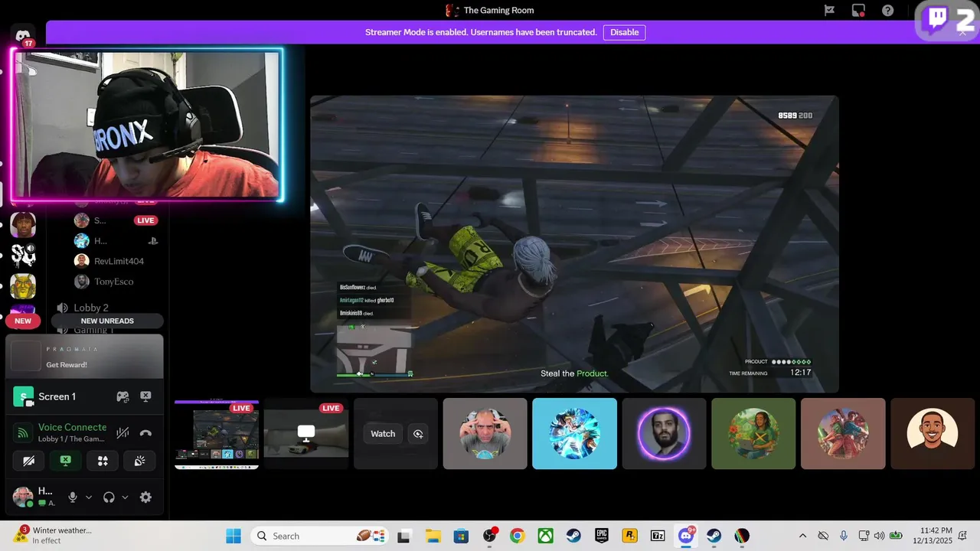
Task: Open the black-and-white graffiti server icon
Action: [x=23, y=256]
